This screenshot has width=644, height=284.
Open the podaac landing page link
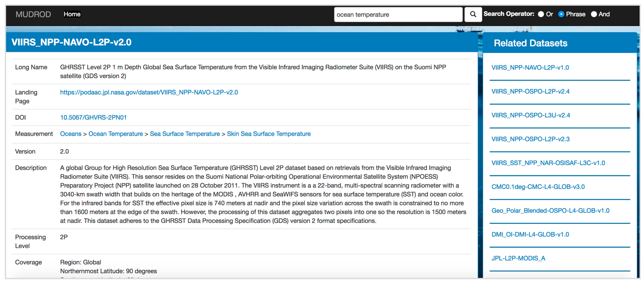tap(149, 92)
